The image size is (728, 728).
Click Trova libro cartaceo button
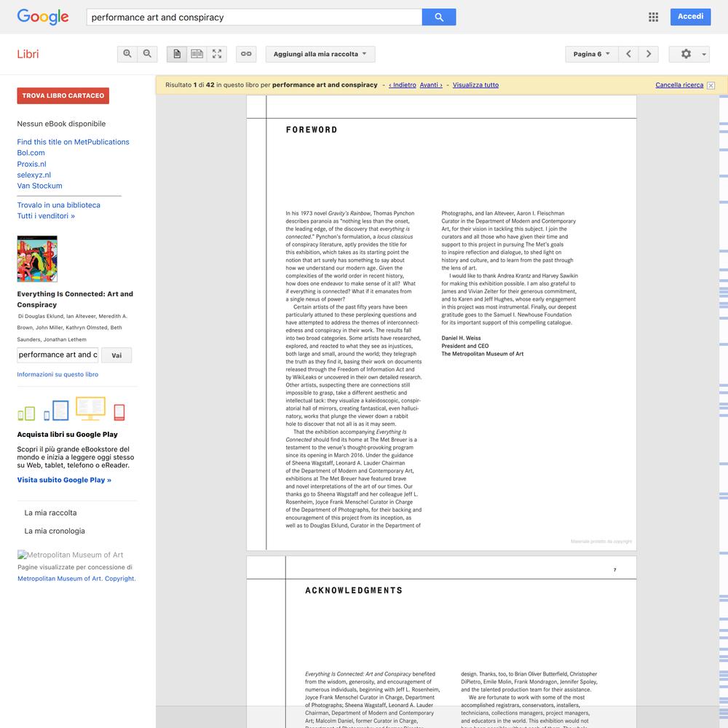[63, 95]
